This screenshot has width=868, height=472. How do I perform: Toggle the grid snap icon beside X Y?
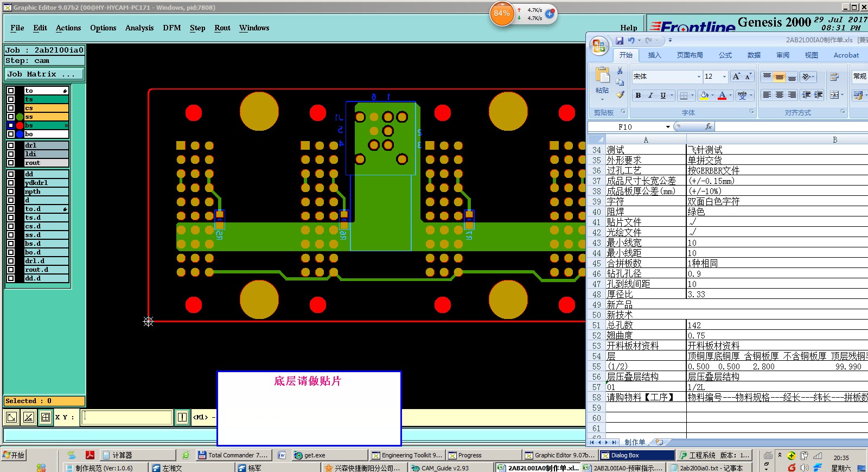tap(46, 417)
